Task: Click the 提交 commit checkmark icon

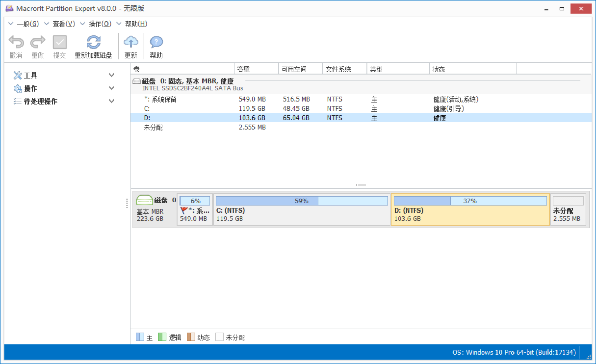Action: (x=60, y=42)
